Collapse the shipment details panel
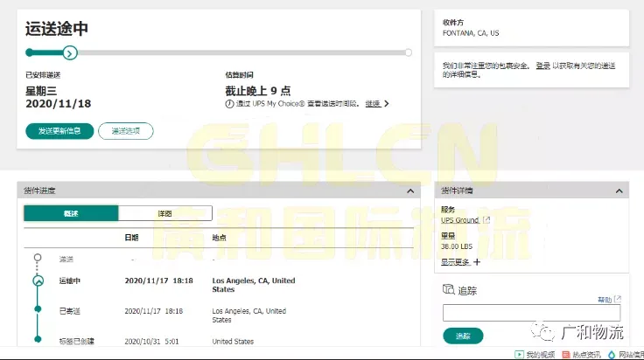644x360 pixels. (619, 191)
